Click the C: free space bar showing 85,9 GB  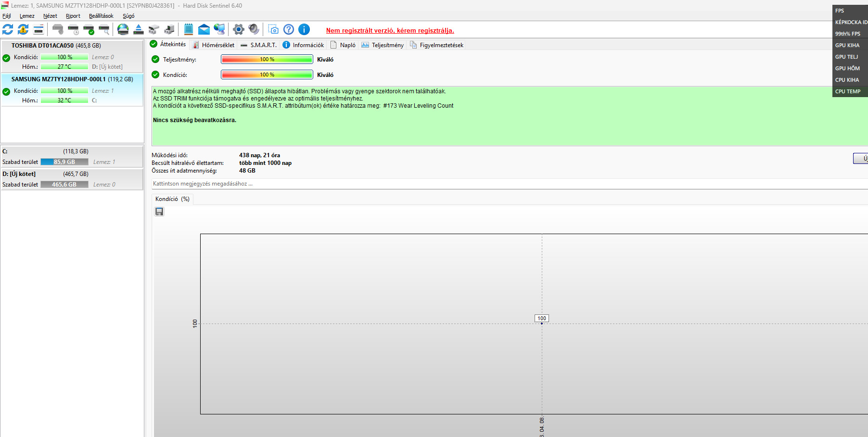coord(64,162)
